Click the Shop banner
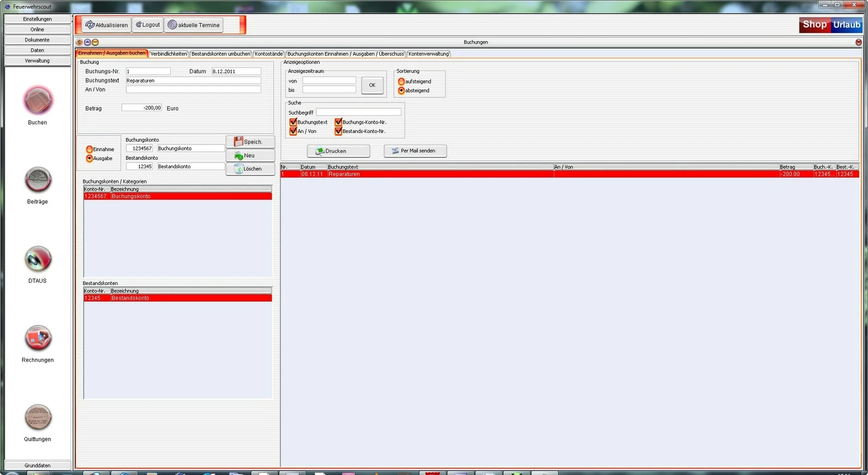 (x=815, y=25)
